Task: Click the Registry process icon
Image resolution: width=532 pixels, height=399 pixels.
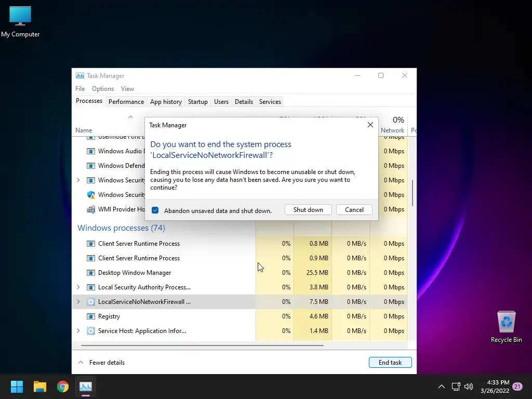Action: [90, 316]
